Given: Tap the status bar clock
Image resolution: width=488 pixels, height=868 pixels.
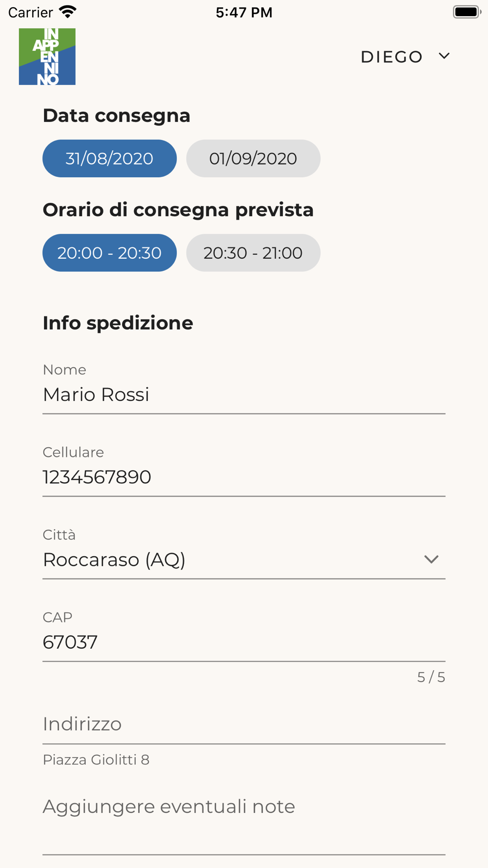Looking at the screenshot, I should (x=244, y=12).
